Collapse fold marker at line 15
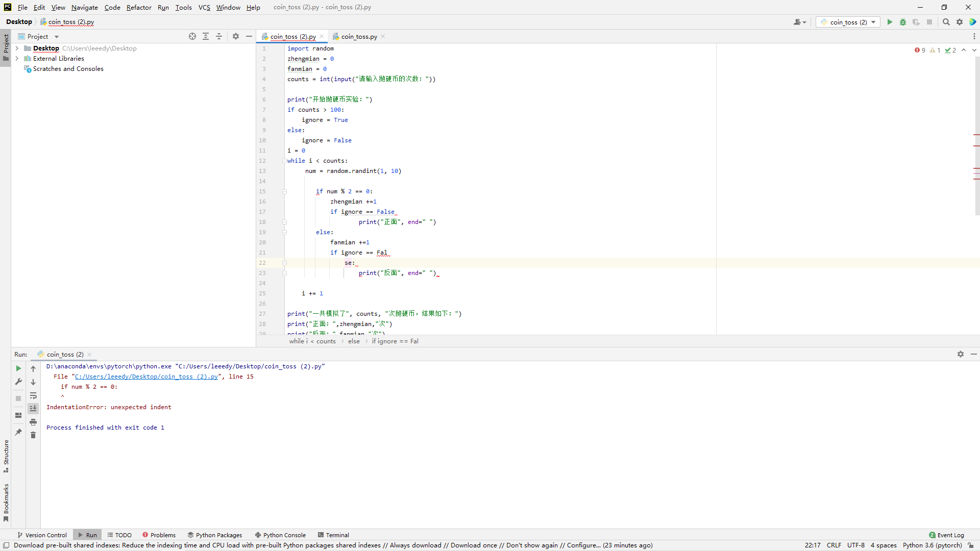The image size is (980, 551). [x=284, y=191]
